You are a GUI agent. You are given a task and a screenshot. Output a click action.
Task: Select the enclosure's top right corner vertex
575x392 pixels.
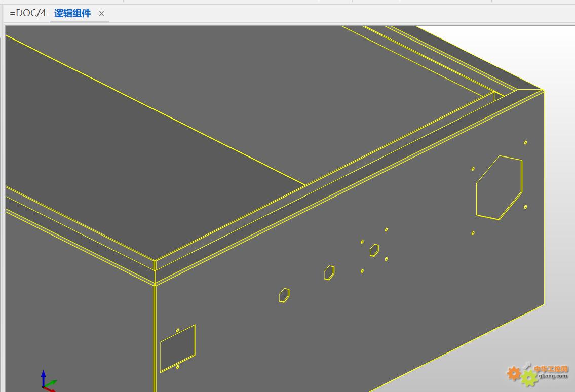[543, 91]
